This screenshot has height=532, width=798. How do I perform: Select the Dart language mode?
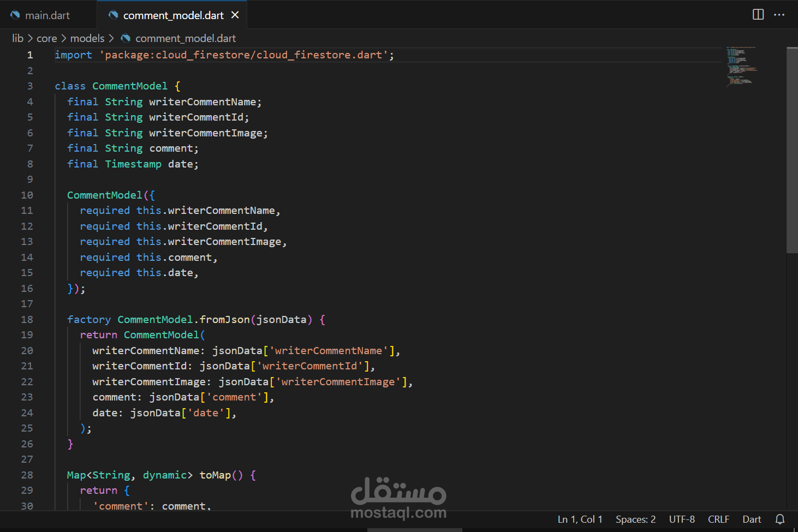tap(752, 519)
